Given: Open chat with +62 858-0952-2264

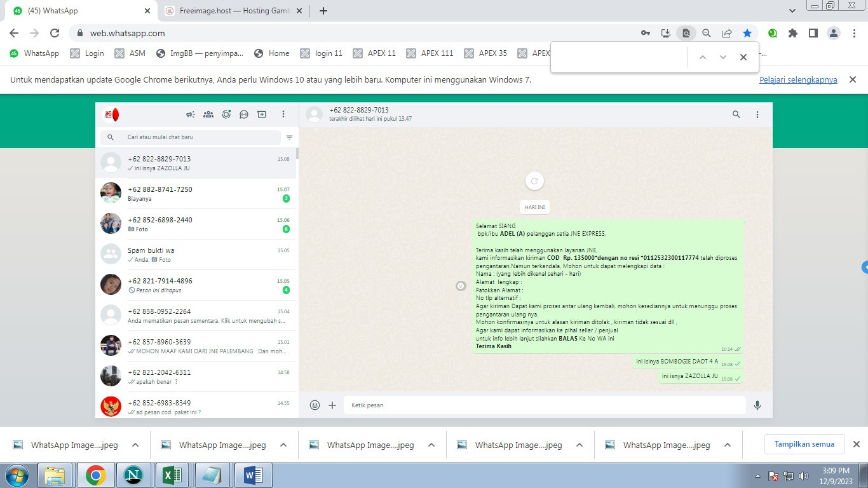Looking at the screenshot, I should [x=196, y=316].
